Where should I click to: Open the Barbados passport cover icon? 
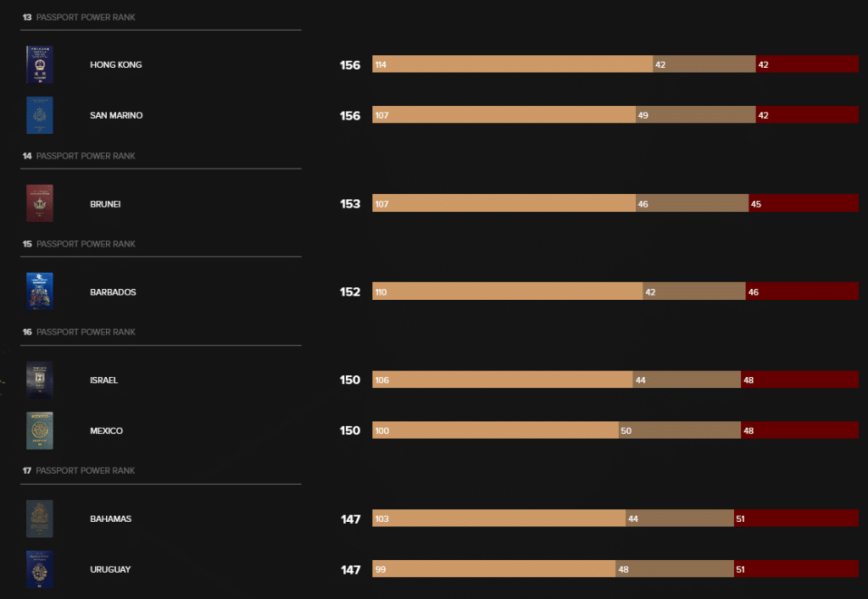click(x=39, y=291)
